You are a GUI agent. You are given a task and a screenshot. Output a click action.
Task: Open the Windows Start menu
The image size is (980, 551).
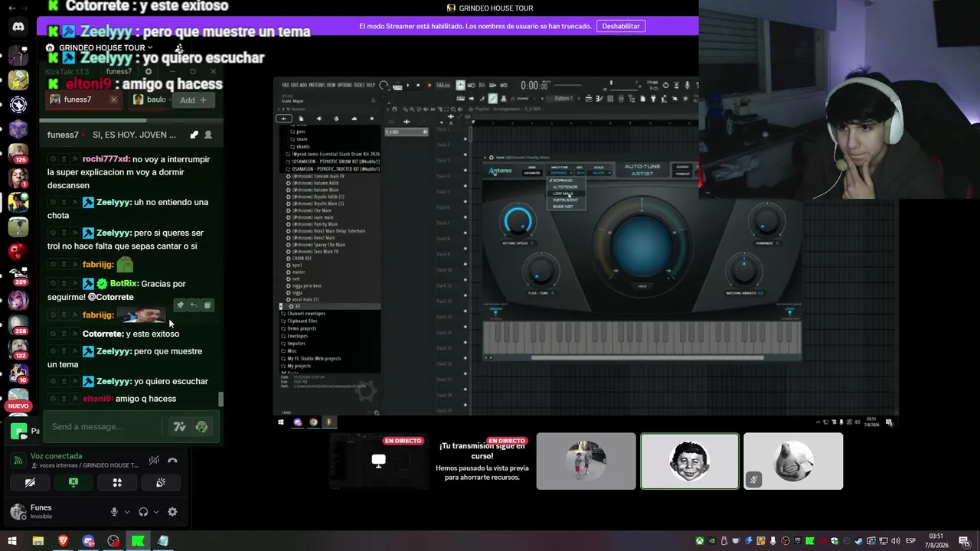click(12, 541)
